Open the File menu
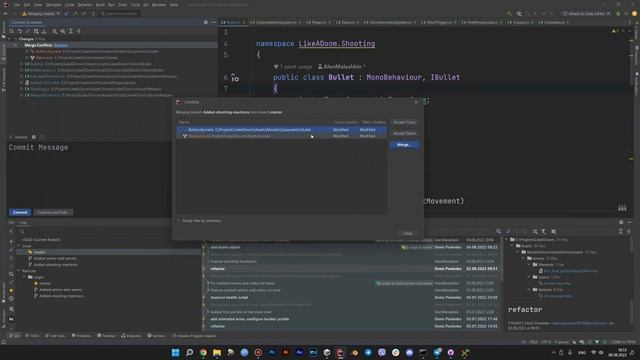 pyautogui.click(x=17, y=5)
